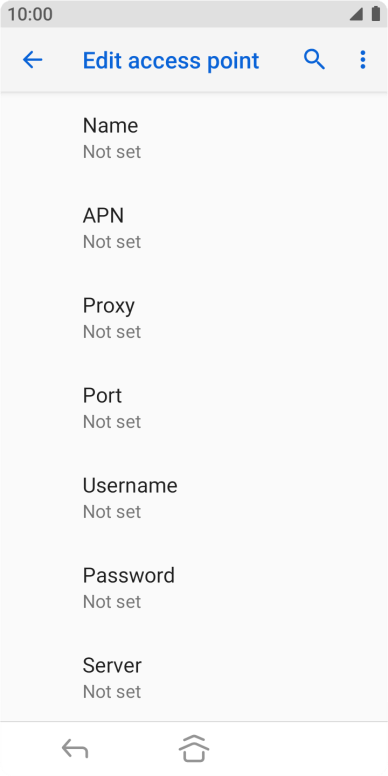Open the three-dot overflow menu
This screenshot has height=776, width=388.
(x=363, y=60)
